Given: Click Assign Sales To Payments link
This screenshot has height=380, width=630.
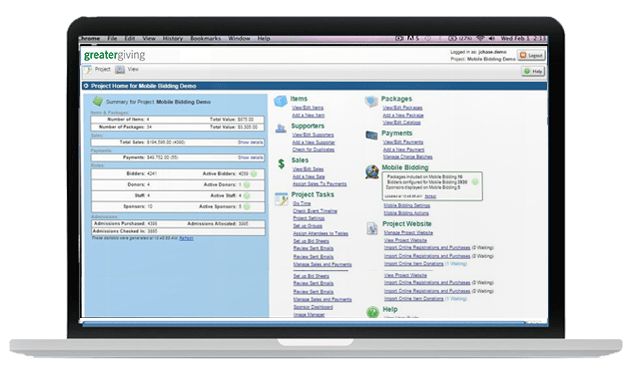Looking at the screenshot, I should click(319, 184).
